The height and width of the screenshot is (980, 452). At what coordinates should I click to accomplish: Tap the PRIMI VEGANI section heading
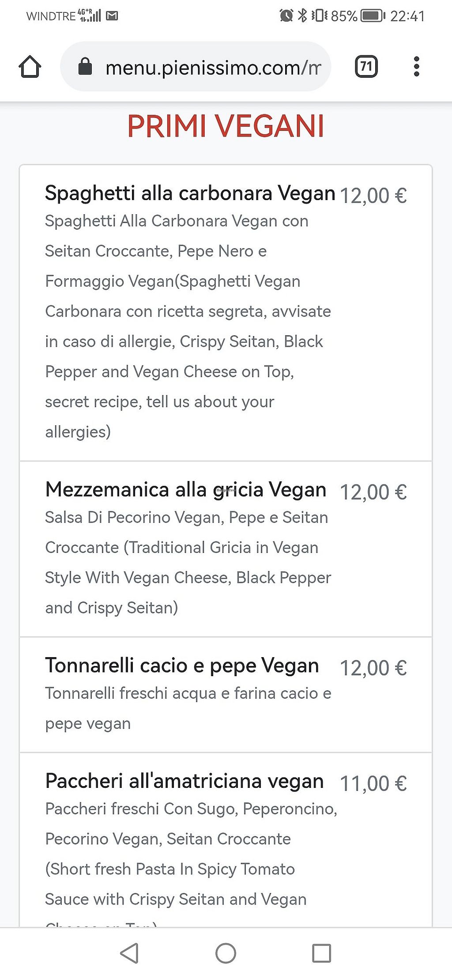[x=226, y=126]
